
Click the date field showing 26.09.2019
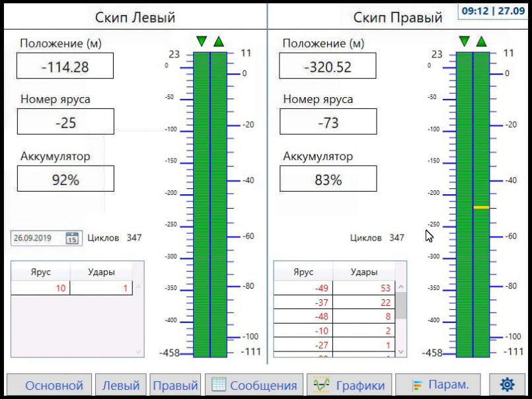tap(38, 238)
